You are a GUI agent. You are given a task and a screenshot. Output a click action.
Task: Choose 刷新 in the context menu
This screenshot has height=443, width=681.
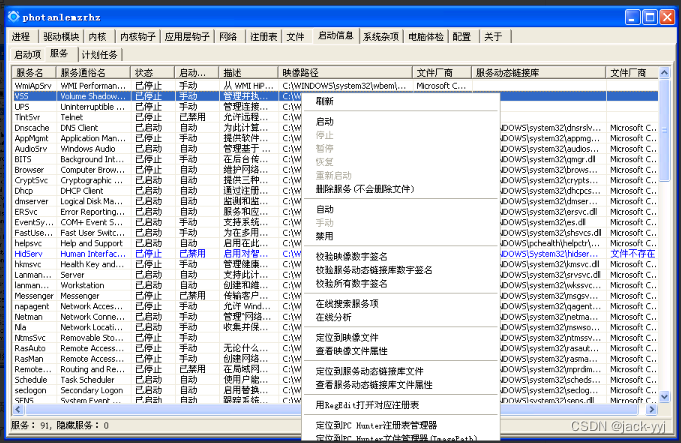[400, 102]
